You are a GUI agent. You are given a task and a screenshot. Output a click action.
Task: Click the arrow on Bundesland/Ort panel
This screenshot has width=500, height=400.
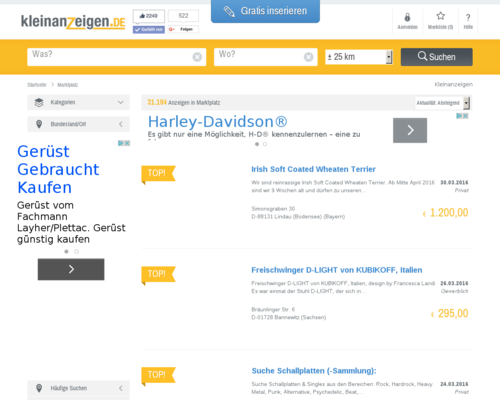(x=121, y=124)
